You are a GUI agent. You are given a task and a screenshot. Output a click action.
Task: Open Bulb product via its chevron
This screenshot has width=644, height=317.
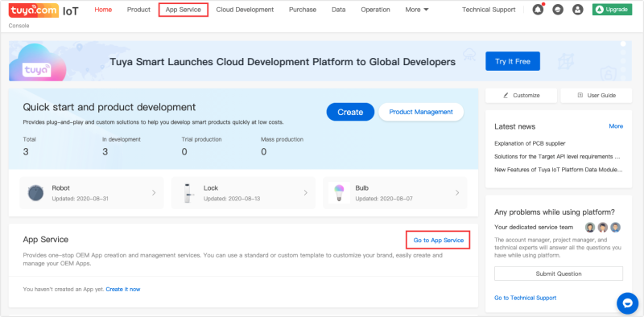(x=457, y=192)
